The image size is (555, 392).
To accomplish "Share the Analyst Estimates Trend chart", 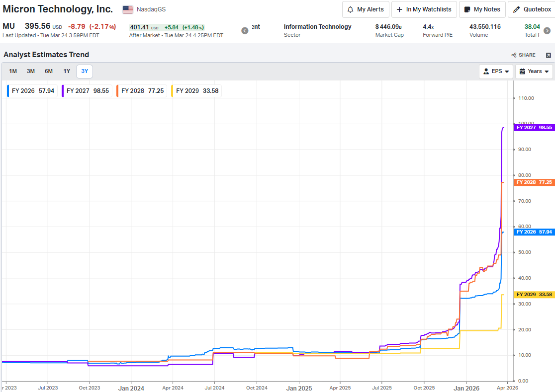I will pos(523,55).
